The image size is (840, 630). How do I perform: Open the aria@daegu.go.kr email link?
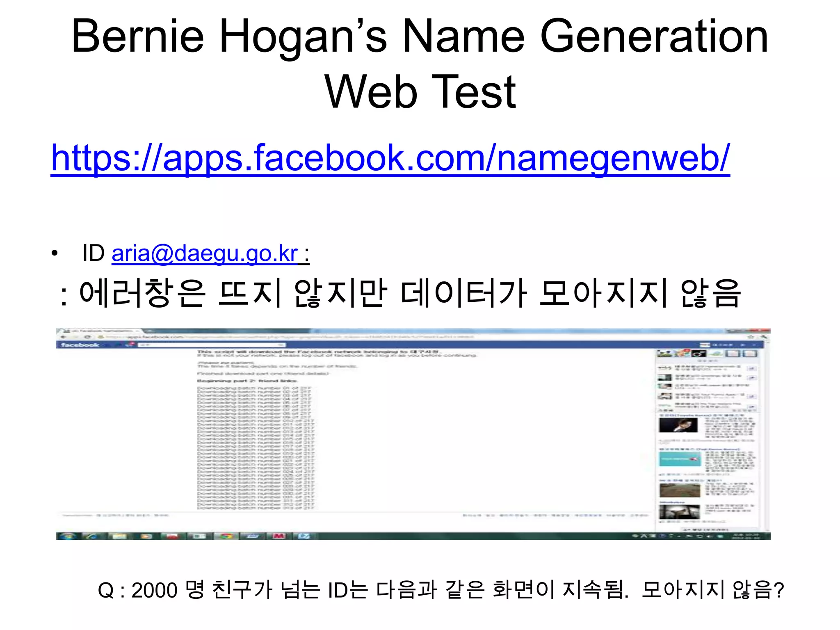click(x=205, y=253)
